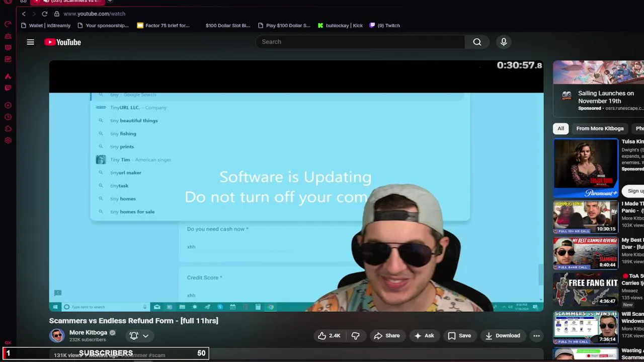
Task: Click the search magnifier button
Action: pyautogui.click(x=477, y=42)
